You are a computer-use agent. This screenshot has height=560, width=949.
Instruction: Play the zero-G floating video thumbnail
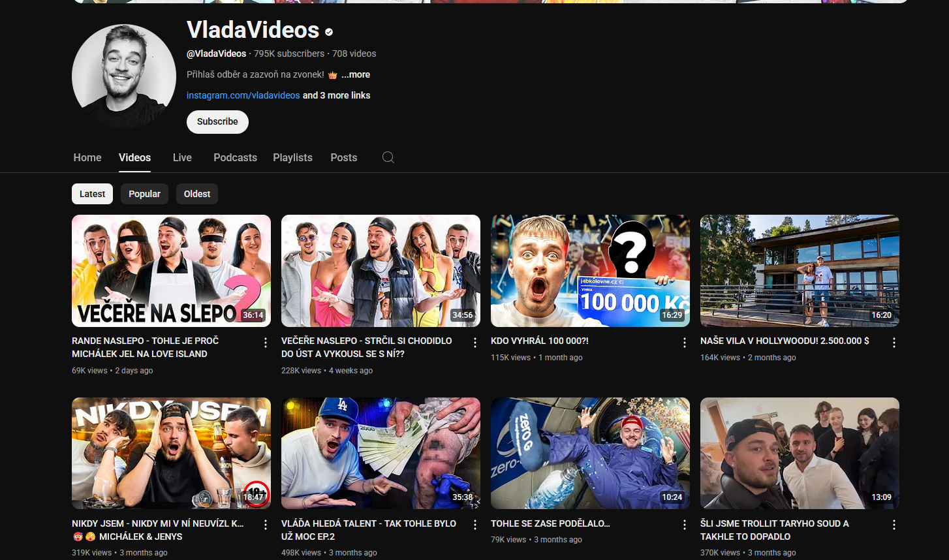pyautogui.click(x=590, y=453)
